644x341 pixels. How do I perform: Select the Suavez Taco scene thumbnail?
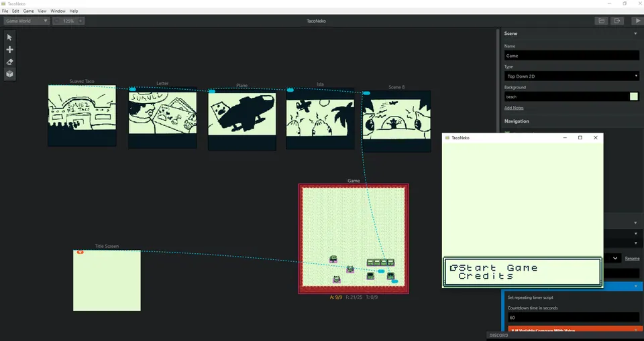(82, 115)
